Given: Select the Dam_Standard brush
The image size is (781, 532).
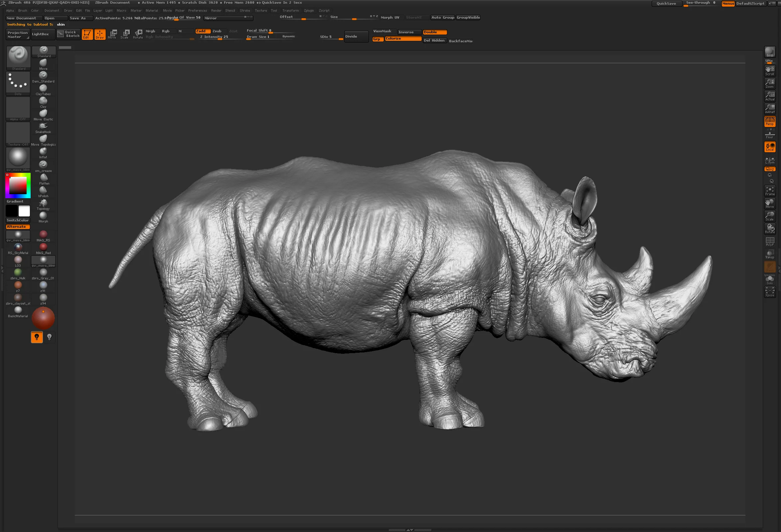Looking at the screenshot, I should point(43,77).
